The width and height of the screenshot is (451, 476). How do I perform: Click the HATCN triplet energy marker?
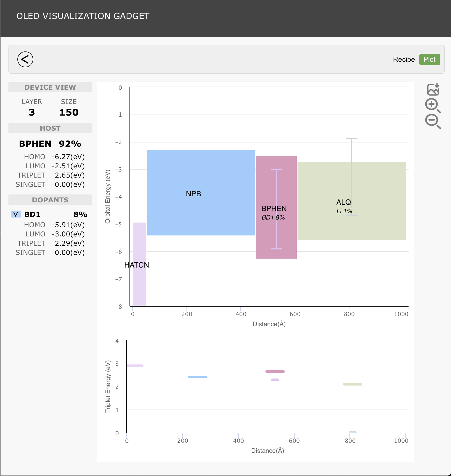pos(135,366)
